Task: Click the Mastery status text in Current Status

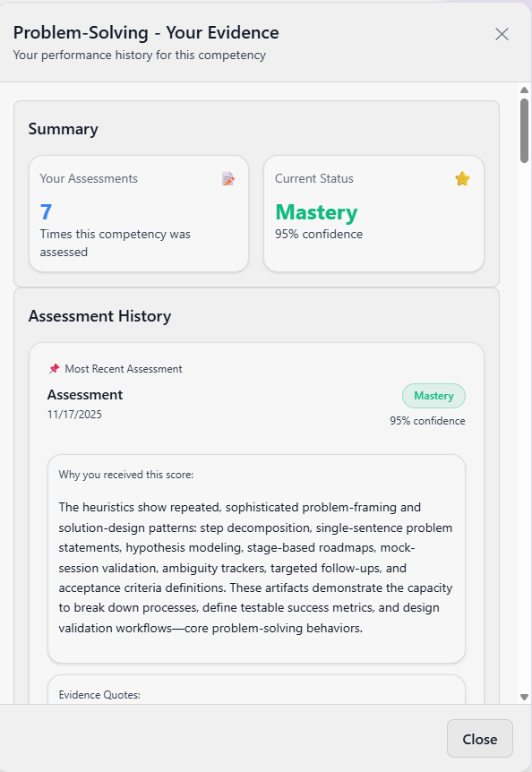Action: (x=316, y=213)
